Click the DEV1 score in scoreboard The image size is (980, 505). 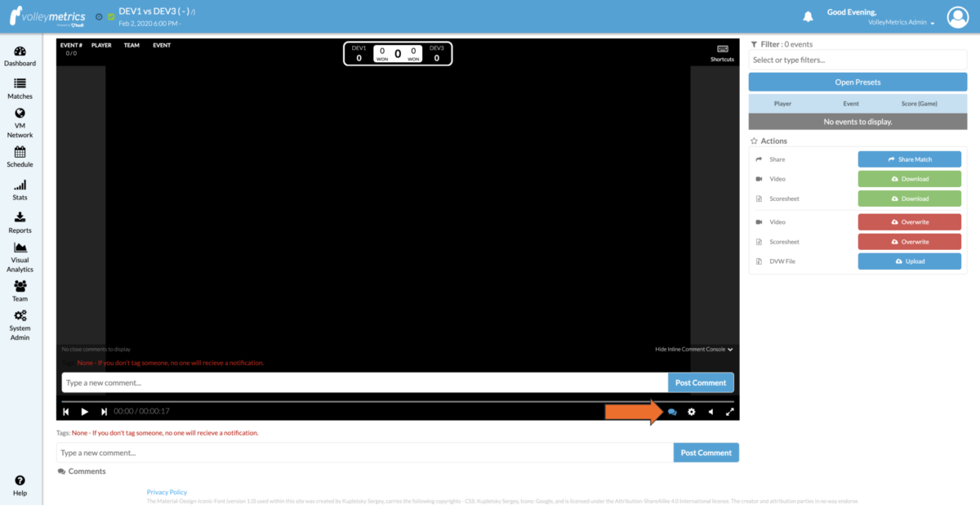point(359,58)
